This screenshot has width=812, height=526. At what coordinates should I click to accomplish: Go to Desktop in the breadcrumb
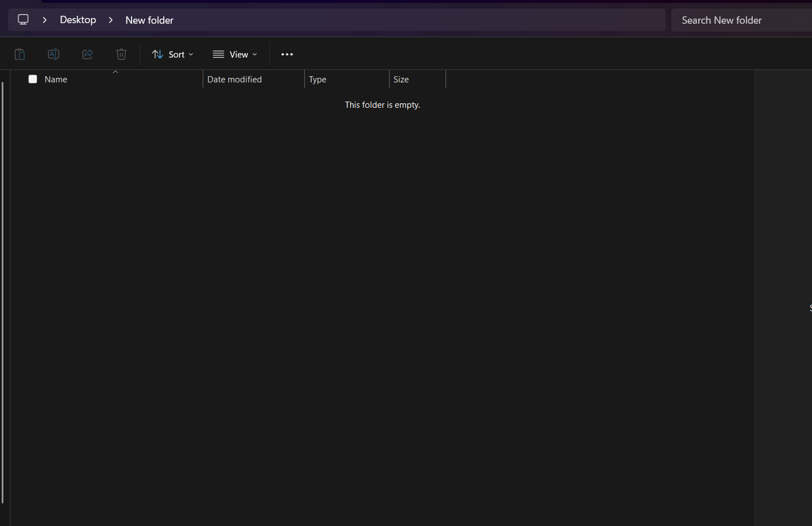tap(78, 20)
